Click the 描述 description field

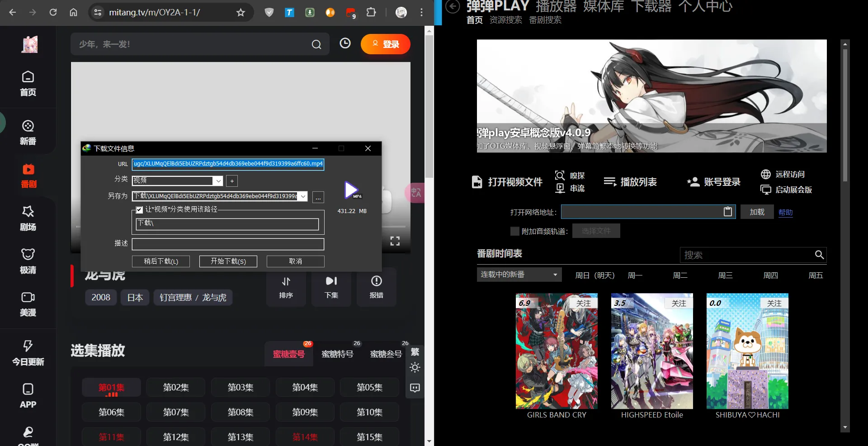(x=228, y=244)
